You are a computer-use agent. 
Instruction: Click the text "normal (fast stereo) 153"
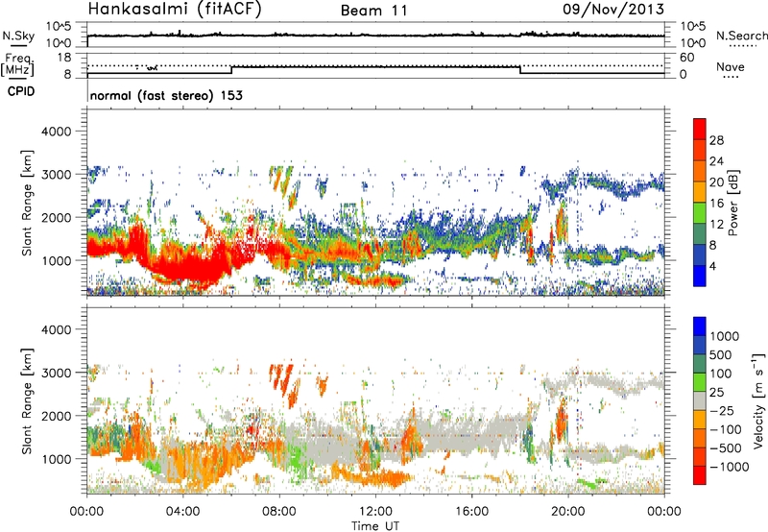point(166,96)
